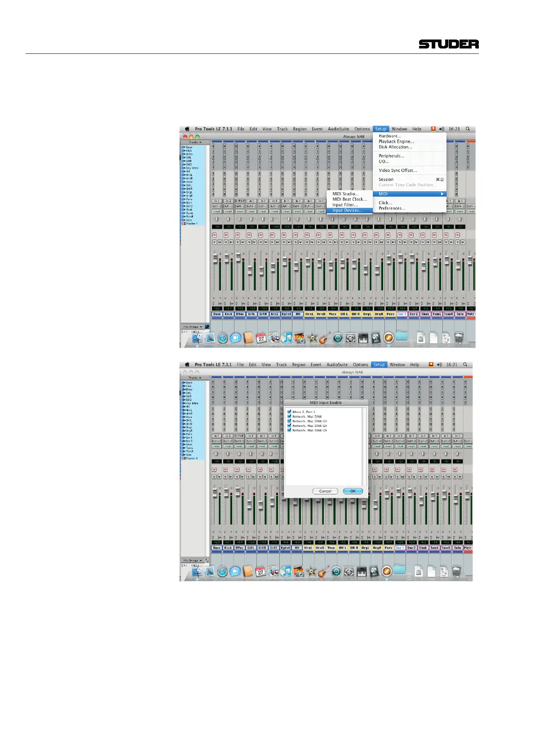Open blue folder in dock of dialog screenshot
This screenshot has width=535, height=756.
399,570
